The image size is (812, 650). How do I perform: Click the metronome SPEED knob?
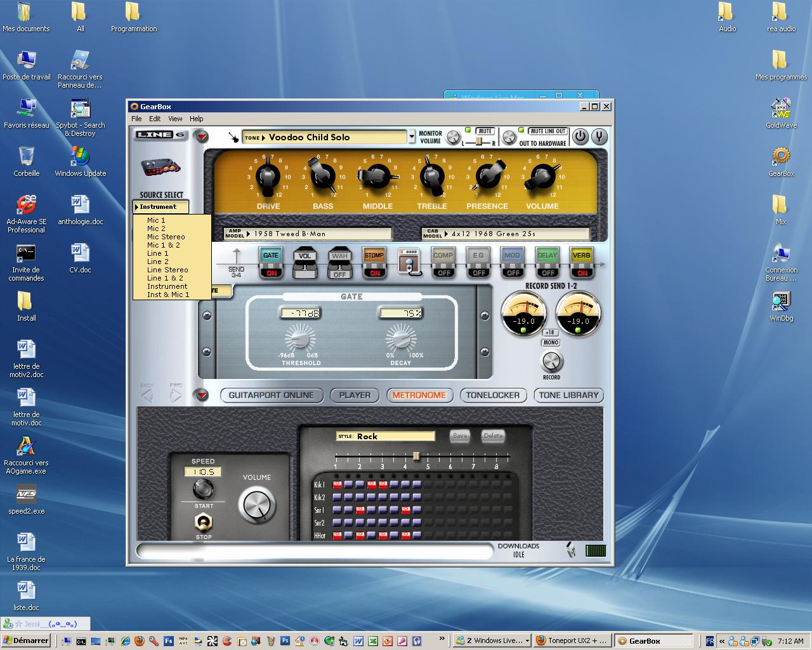pos(203,489)
